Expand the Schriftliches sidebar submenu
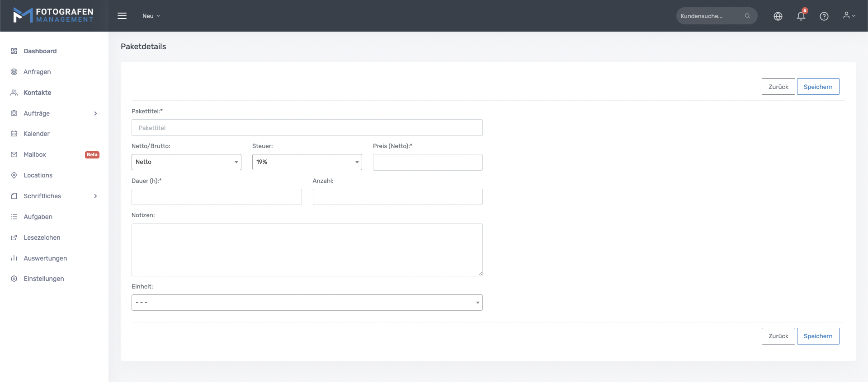The width and height of the screenshot is (868, 382). pos(95,196)
